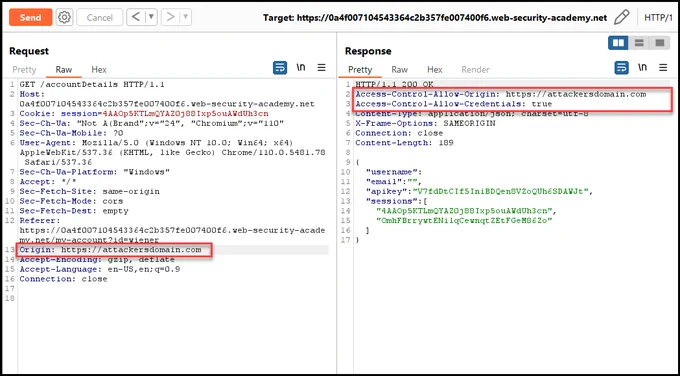Go forward to next request arrow

[x=171, y=17]
